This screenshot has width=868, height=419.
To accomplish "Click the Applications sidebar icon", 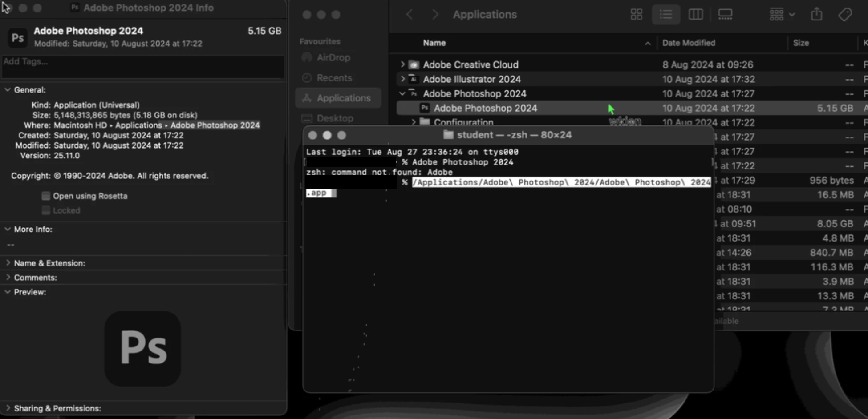I will 307,98.
